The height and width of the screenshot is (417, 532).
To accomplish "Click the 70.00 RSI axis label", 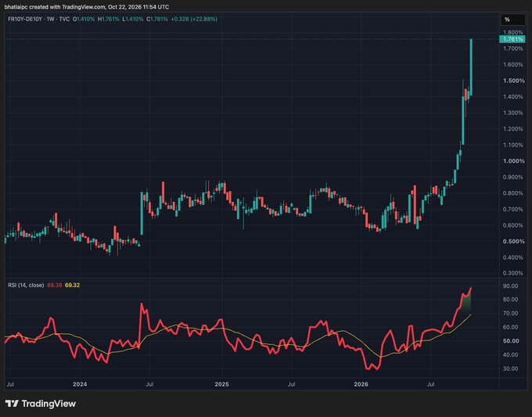I will pyautogui.click(x=511, y=313).
